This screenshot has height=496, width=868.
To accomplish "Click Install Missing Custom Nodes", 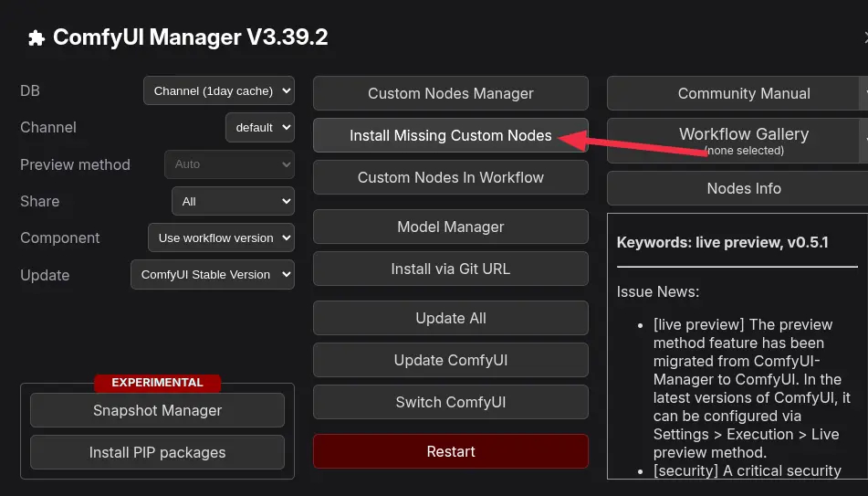I will [x=450, y=135].
